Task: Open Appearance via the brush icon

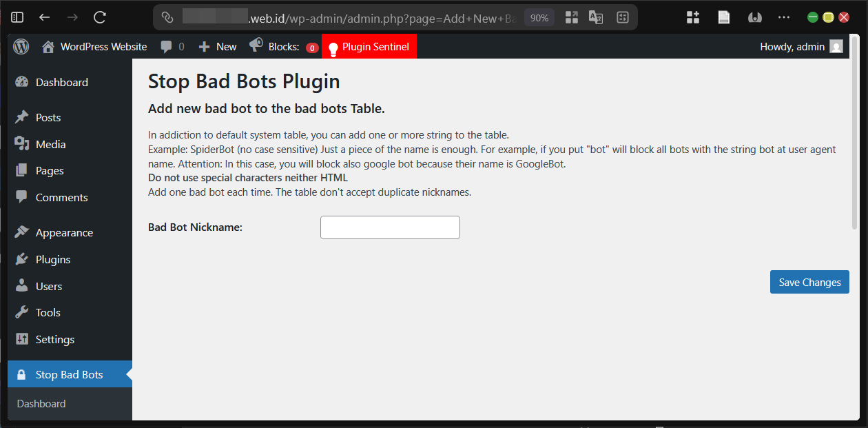Action: click(20, 232)
